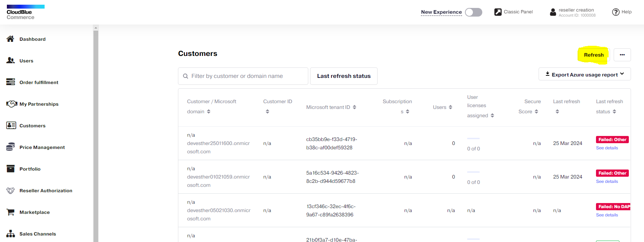
Task: Select the Order fulfillment icon
Action: [x=10, y=82]
